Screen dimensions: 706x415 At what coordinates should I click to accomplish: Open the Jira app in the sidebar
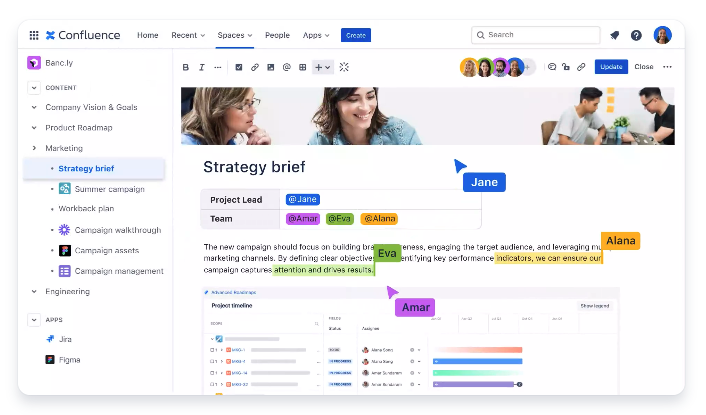(59, 339)
